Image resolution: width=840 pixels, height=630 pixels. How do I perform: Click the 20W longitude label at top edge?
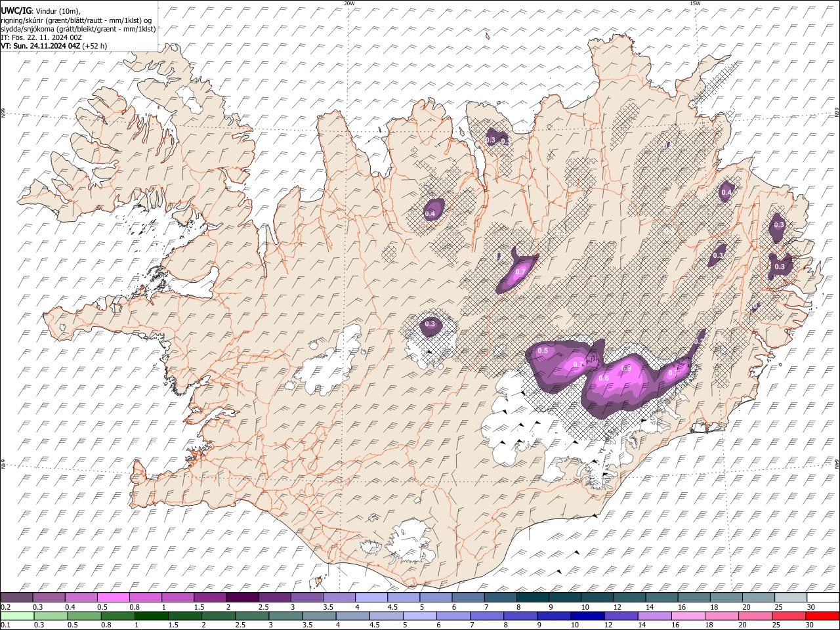point(350,3)
